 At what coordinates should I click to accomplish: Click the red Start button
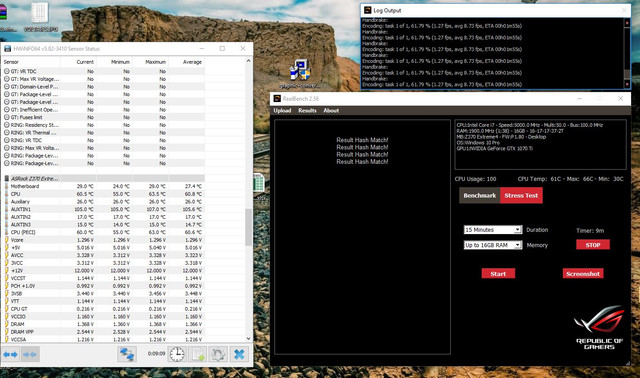pos(498,273)
